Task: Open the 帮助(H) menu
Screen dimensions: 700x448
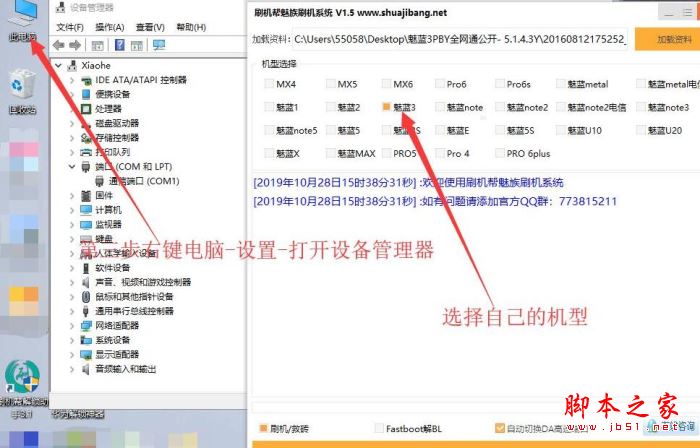Action: (191, 27)
